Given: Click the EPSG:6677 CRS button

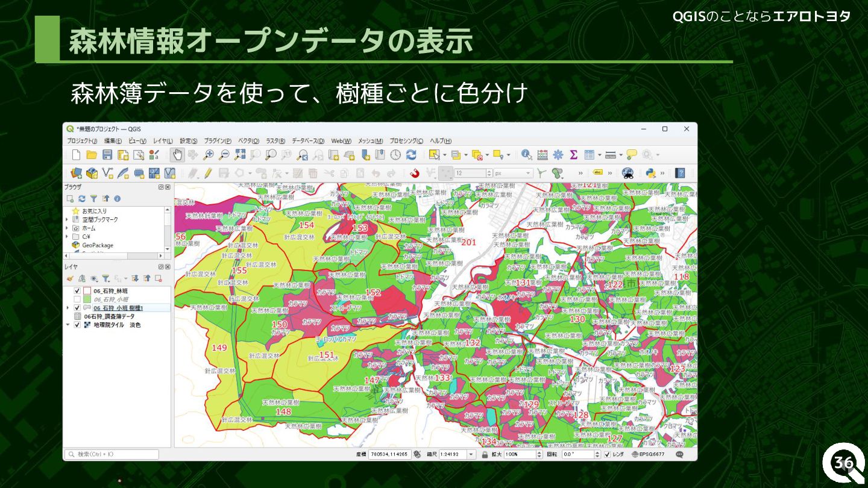Looking at the screenshot, I should point(648,454).
